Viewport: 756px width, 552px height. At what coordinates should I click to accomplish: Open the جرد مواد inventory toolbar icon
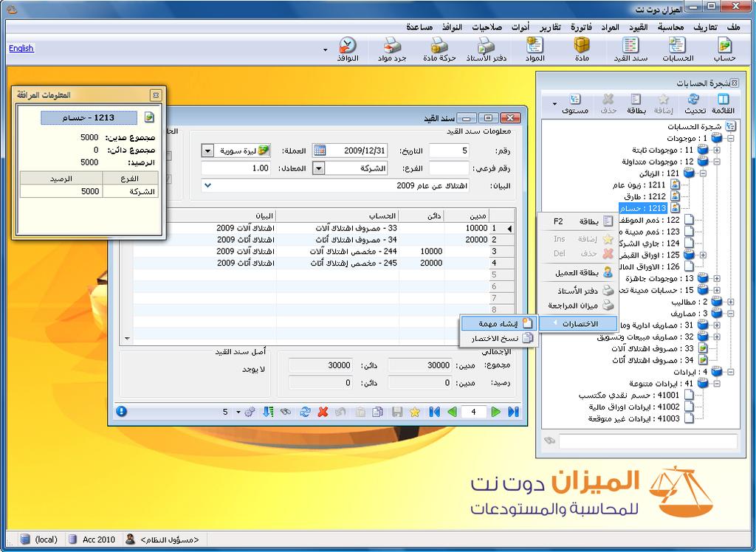[392, 49]
